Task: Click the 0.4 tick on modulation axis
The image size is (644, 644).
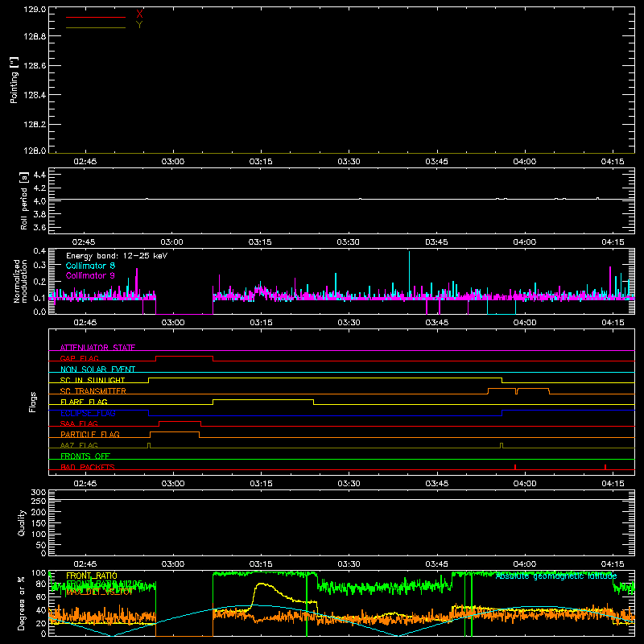Action: [39, 251]
